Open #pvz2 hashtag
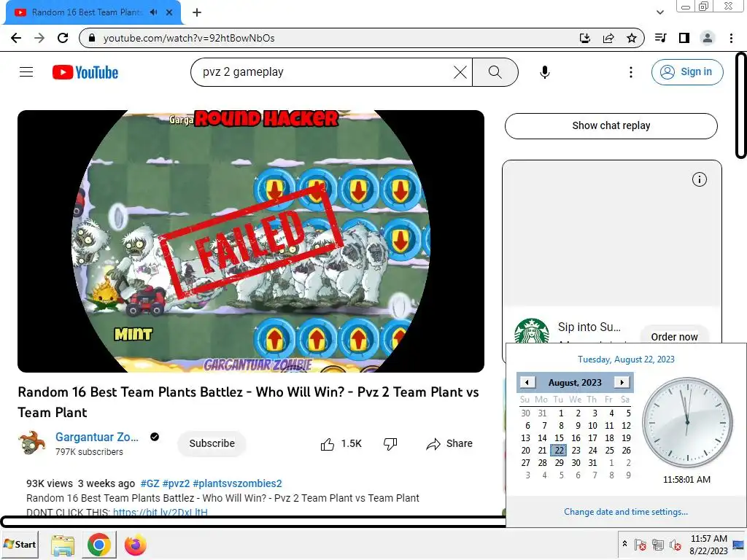747x560 pixels. click(x=176, y=483)
